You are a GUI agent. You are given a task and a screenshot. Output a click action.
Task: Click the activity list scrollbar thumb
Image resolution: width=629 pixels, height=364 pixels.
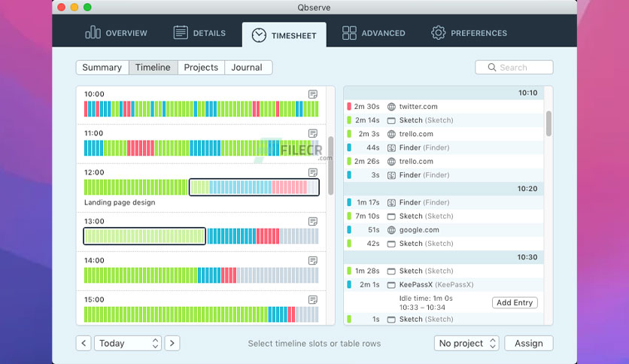pyautogui.click(x=548, y=123)
